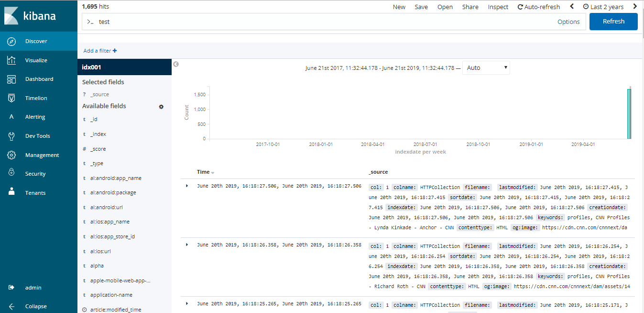Open query Options
This screenshot has height=313, width=644.
pyautogui.click(x=568, y=22)
